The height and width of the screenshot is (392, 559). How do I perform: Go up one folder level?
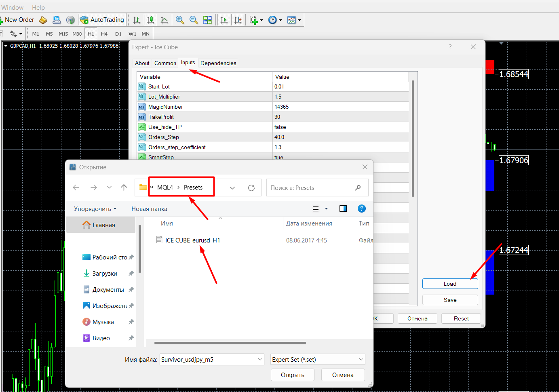coord(124,188)
